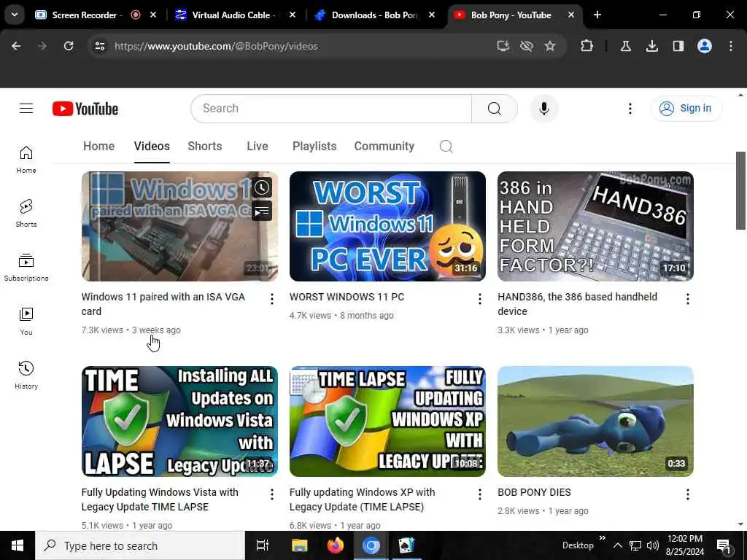Screen dimensions: 747x560
Task: Open Subscriptions in the left sidebar
Action: click(26, 267)
